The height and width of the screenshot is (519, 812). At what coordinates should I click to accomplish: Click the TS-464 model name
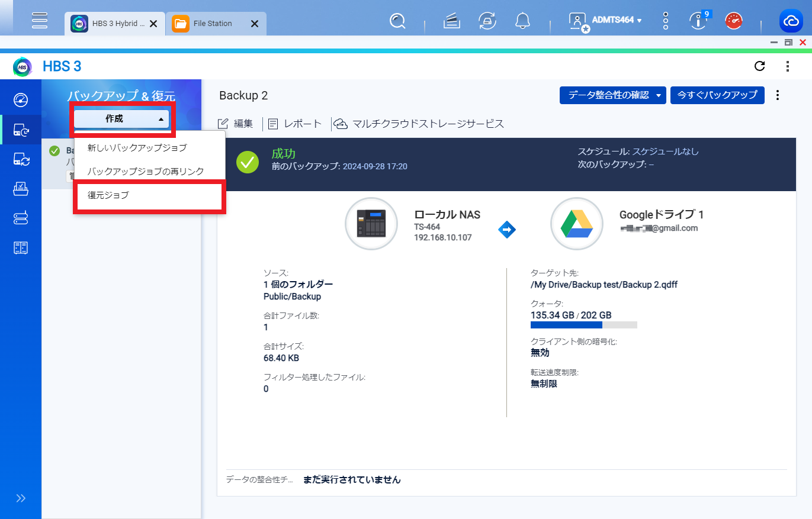click(427, 227)
